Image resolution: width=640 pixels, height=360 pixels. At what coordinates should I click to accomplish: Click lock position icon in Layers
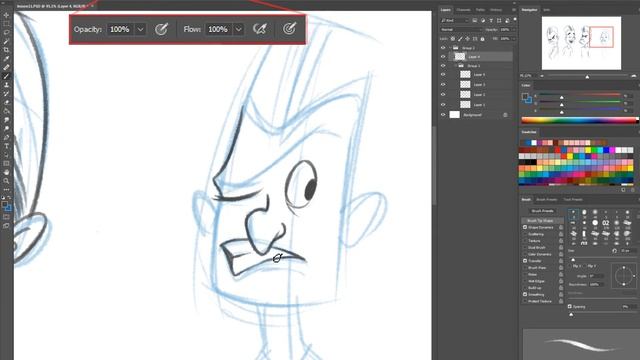tap(467, 39)
